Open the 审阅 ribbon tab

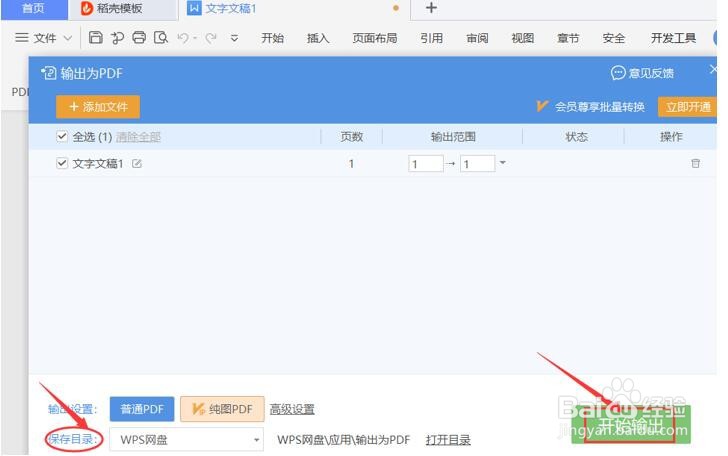(x=477, y=38)
